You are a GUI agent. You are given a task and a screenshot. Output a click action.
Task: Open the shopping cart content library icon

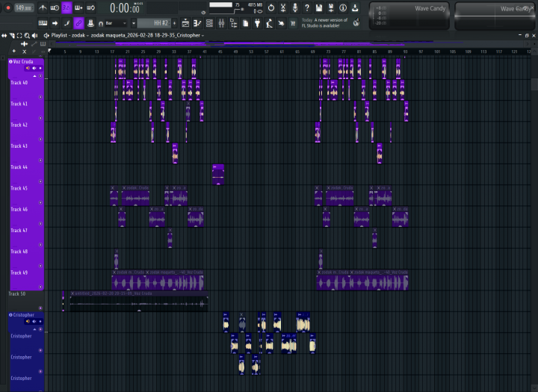[291, 23]
